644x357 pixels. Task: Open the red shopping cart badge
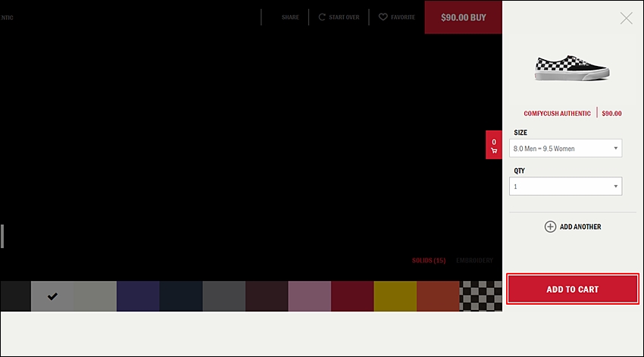tap(494, 145)
